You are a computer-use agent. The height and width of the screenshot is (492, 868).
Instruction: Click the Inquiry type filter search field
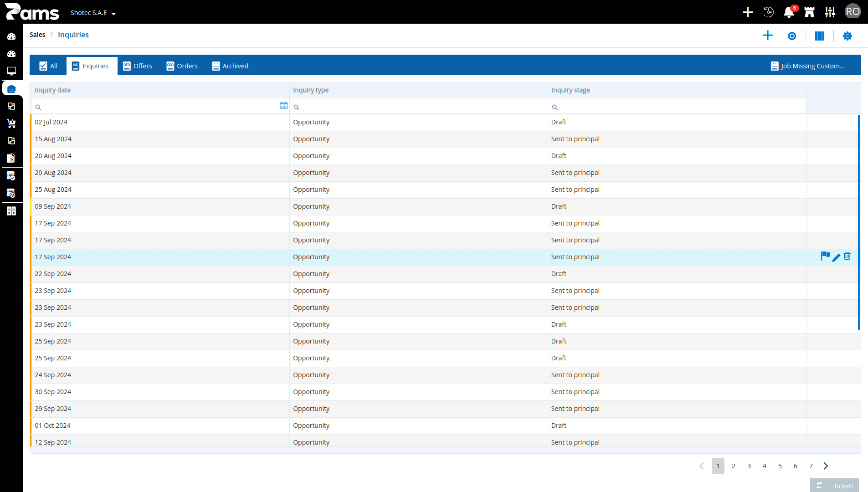418,107
